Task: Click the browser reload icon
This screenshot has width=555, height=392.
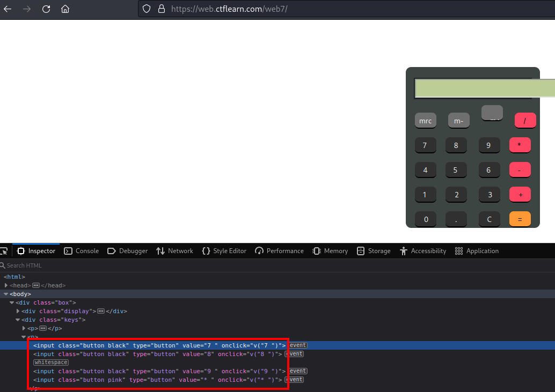Action: [46, 9]
